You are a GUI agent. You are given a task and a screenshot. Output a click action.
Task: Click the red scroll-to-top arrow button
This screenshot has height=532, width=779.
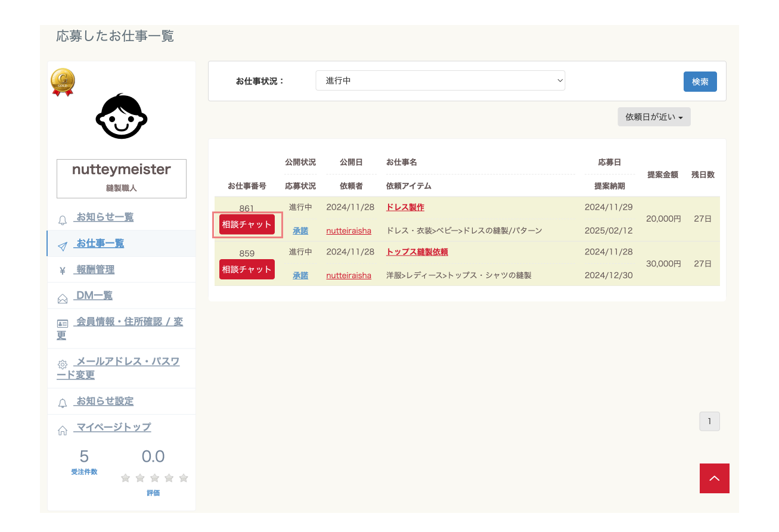coord(715,478)
